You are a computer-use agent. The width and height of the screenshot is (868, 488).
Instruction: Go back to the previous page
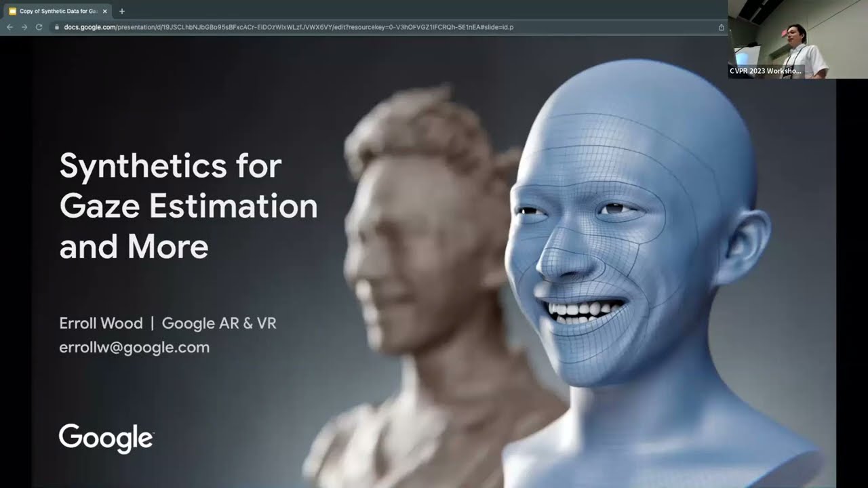(x=9, y=27)
